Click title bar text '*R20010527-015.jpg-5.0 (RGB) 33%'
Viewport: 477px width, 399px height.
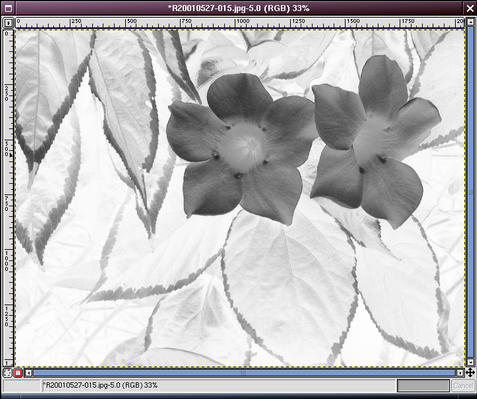(239, 8)
